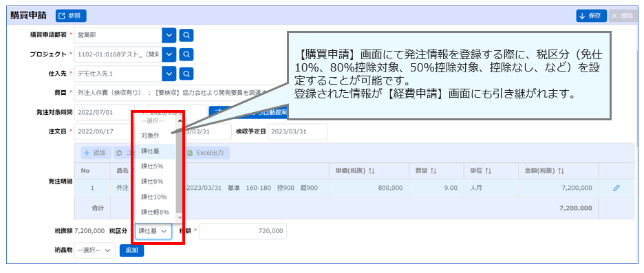Click the row number 1 cell

click(x=92, y=188)
